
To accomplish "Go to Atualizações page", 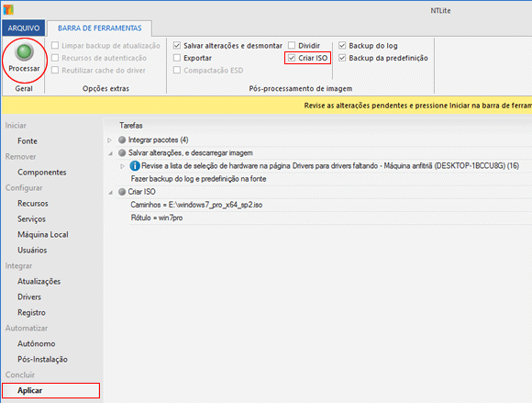I will 39,282.
